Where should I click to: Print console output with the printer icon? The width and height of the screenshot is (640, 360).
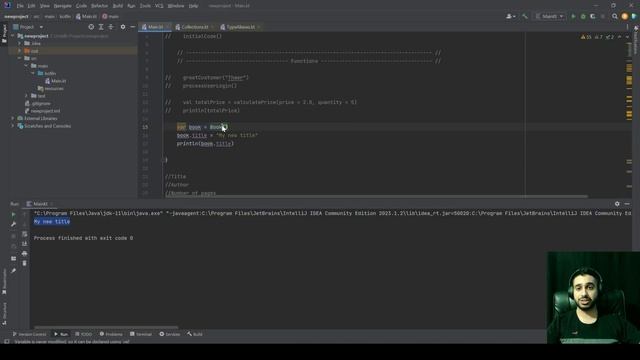pyautogui.click(x=24, y=253)
